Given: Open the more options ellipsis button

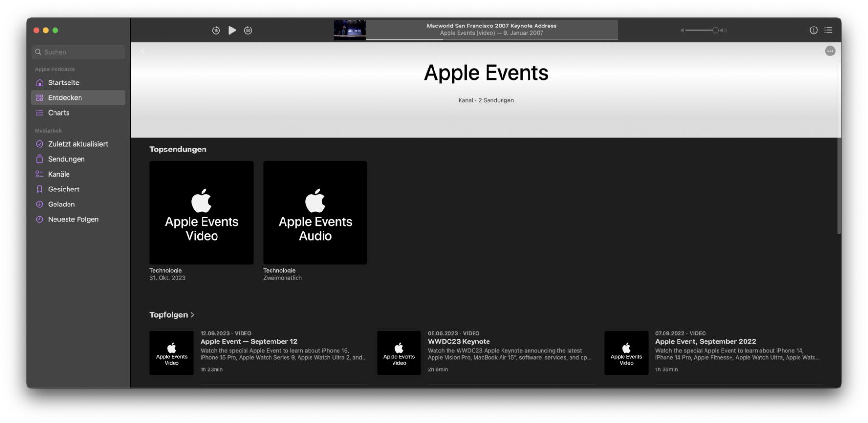Looking at the screenshot, I should pos(829,51).
